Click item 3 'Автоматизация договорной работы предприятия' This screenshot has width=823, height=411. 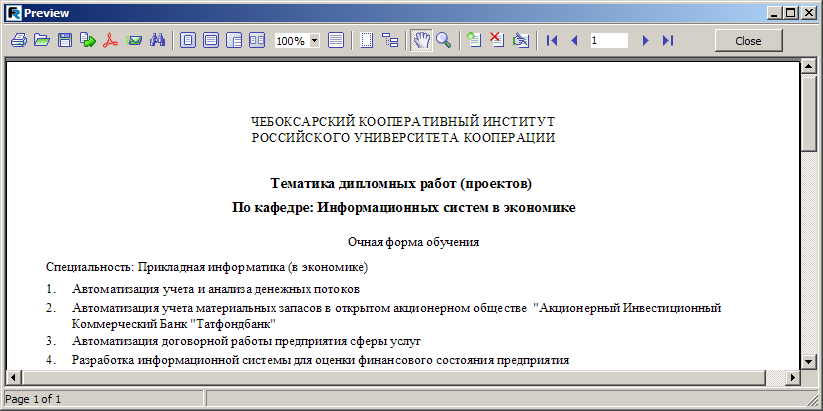pyautogui.click(x=247, y=341)
